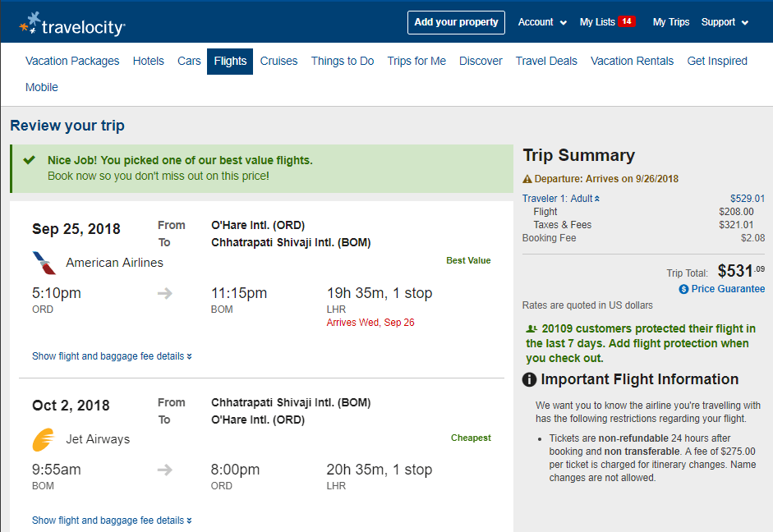773x532 pixels.
Task: Click the Important Flight Information info icon
Action: tap(530, 378)
